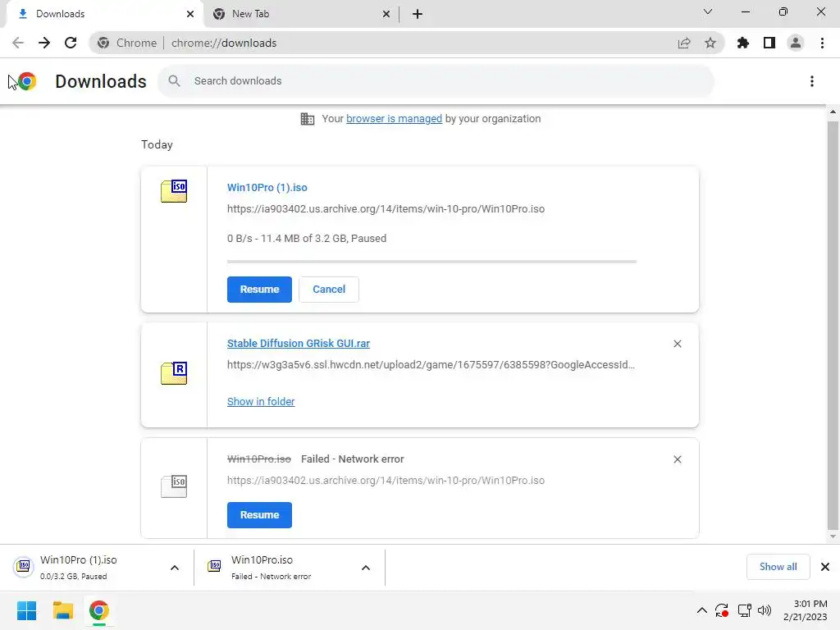The height and width of the screenshot is (630, 840).
Task: Remove Stable Diffusion GRisk GUI.rar from list
Action: (677, 344)
